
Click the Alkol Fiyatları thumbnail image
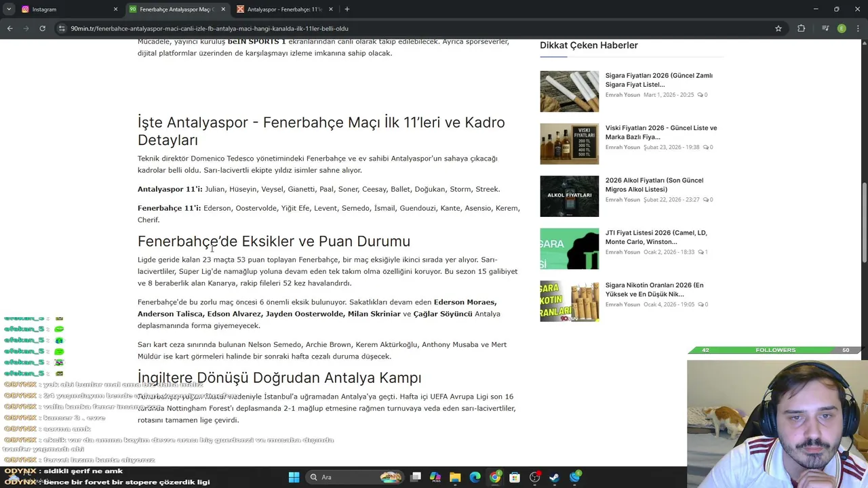(x=569, y=196)
